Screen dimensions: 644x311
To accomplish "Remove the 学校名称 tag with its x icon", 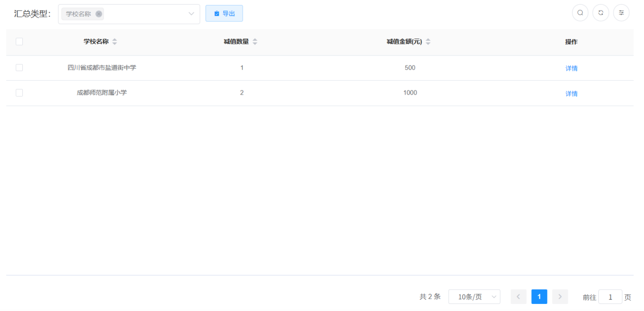I will coord(98,14).
